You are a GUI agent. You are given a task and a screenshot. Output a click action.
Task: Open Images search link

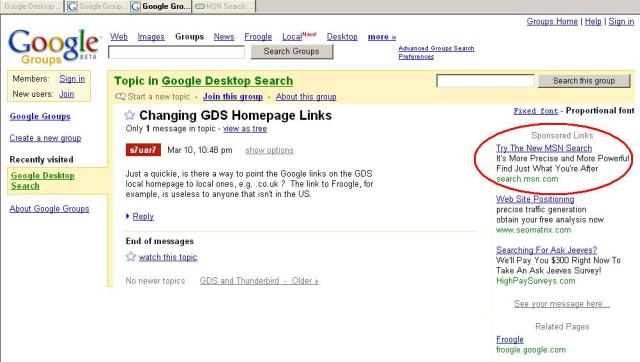click(x=151, y=37)
